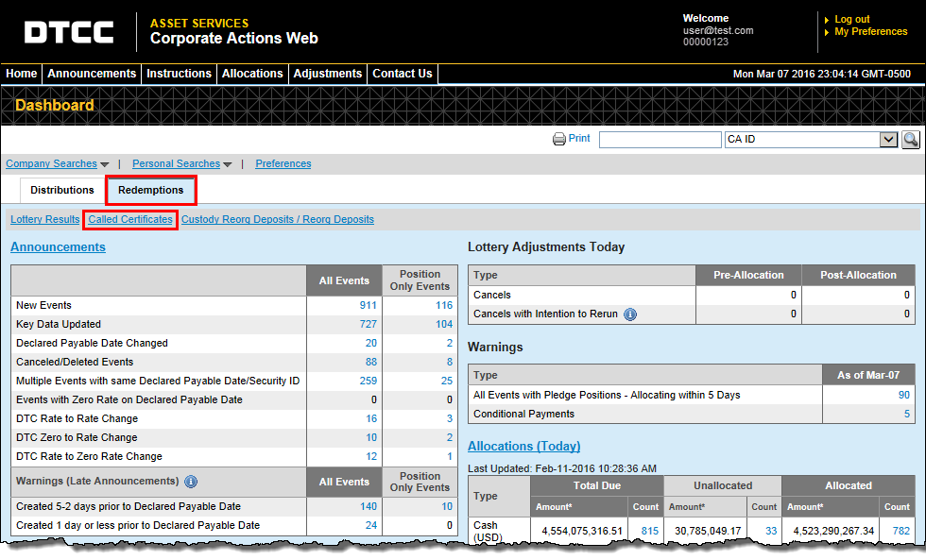Click info icon next to Warnings (Late Announcements)

191,482
